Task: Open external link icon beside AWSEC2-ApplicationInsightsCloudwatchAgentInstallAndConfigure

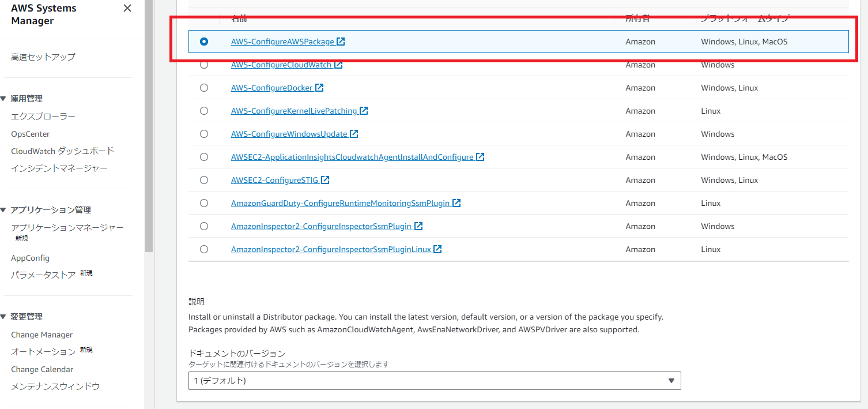Action: point(480,157)
